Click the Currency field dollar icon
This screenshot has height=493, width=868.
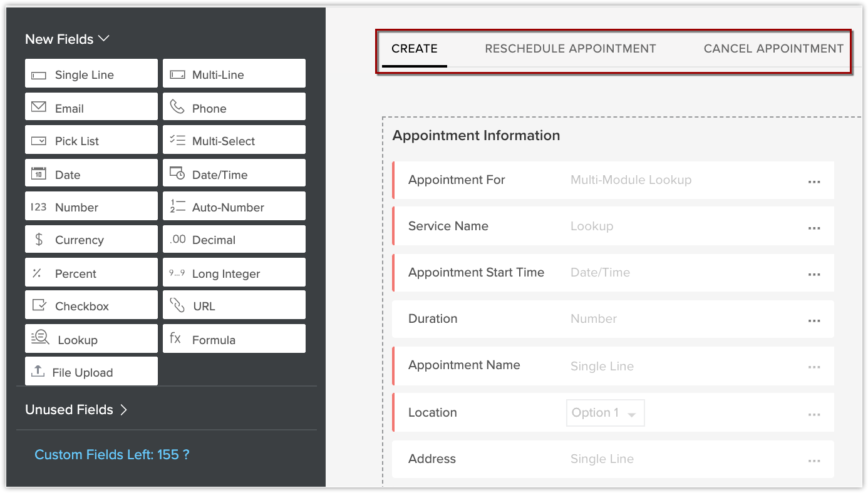[39, 240]
